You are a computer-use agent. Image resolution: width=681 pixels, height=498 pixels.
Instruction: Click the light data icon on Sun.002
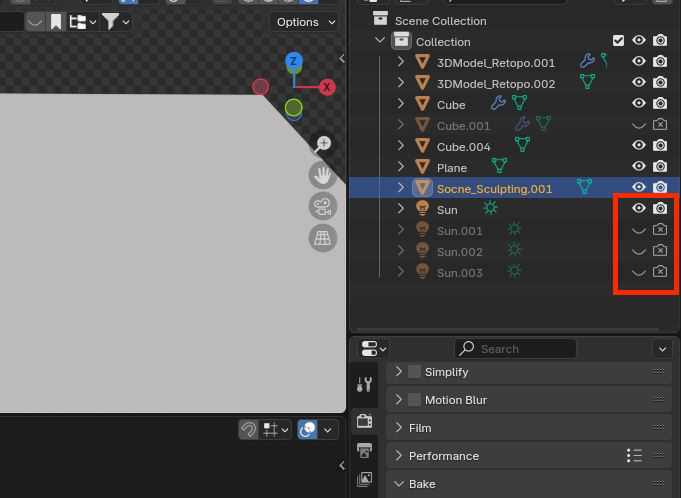[514, 249]
